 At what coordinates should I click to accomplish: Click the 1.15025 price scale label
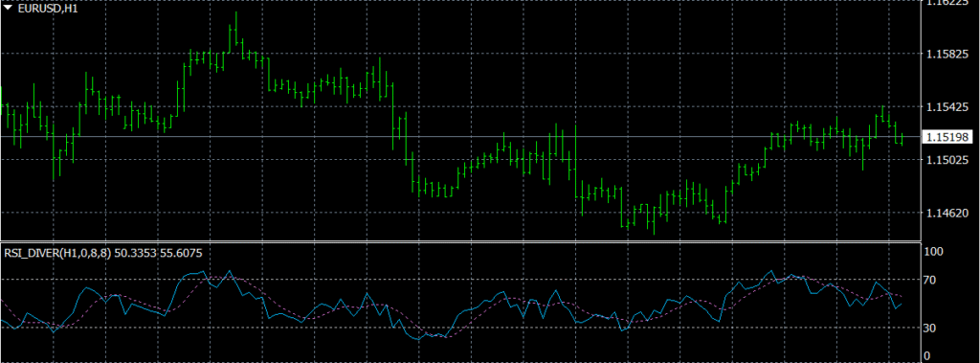[947, 160]
